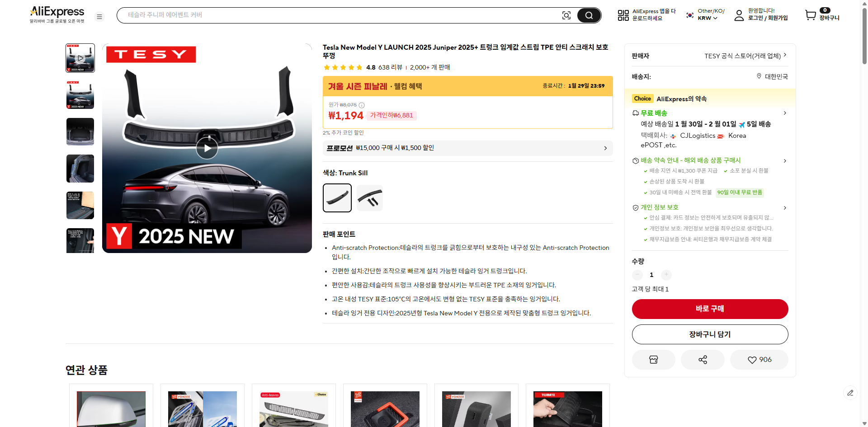Select the third trunk sill thumbnail
The width and height of the screenshot is (868, 427).
coord(80,131)
